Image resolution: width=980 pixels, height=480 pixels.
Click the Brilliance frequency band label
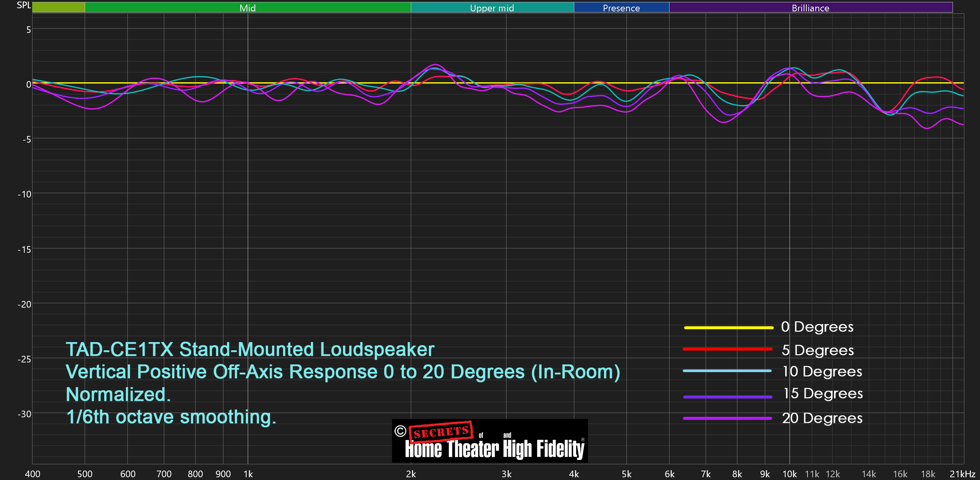point(811,8)
